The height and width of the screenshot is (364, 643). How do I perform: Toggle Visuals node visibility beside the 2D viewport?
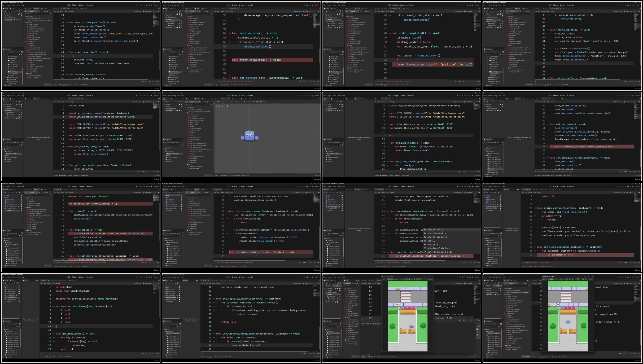pos(182,107)
